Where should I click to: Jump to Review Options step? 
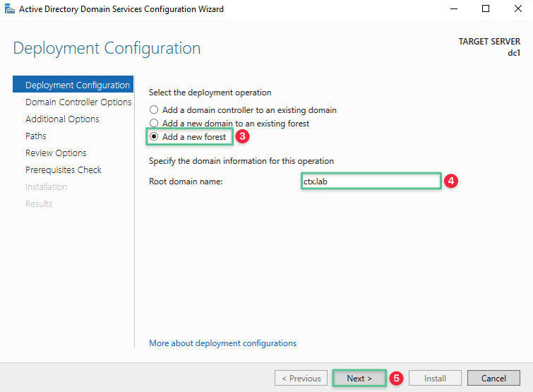coord(56,153)
